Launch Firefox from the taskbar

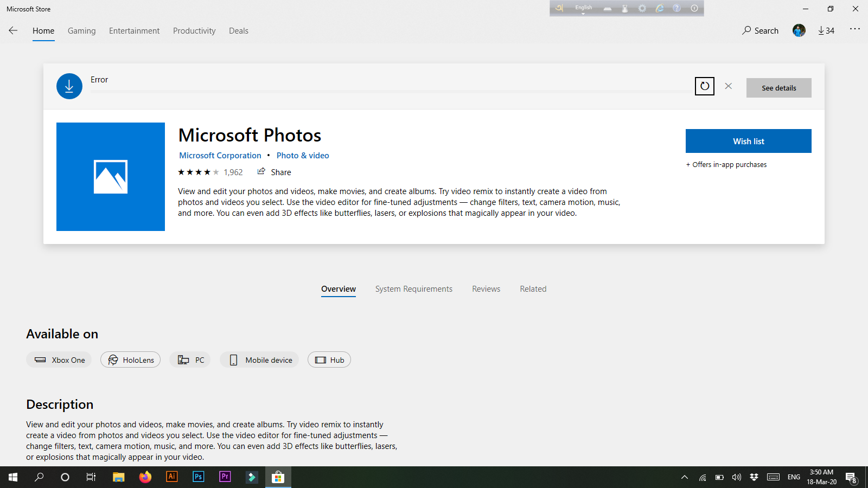(x=145, y=477)
